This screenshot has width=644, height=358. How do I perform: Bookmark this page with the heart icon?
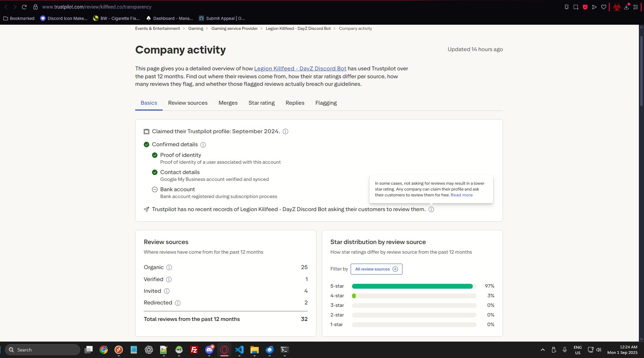[x=604, y=7]
